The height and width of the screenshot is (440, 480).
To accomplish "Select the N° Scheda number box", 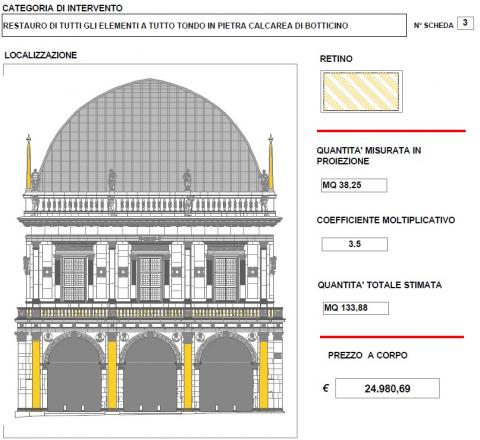I will click(x=465, y=23).
